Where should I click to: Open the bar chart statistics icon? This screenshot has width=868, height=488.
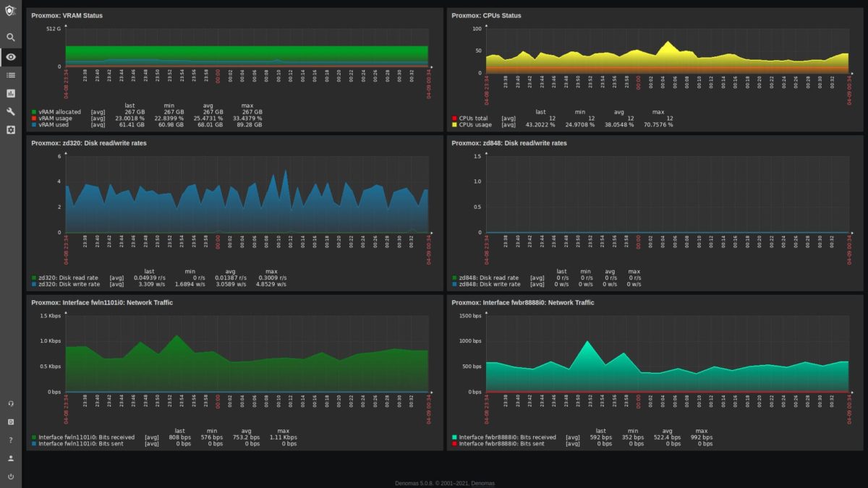[x=10, y=94]
